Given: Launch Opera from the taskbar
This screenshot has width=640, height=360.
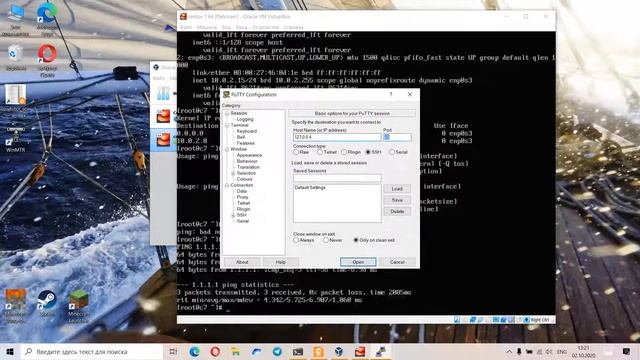Looking at the screenshot, I should point(215,351).
